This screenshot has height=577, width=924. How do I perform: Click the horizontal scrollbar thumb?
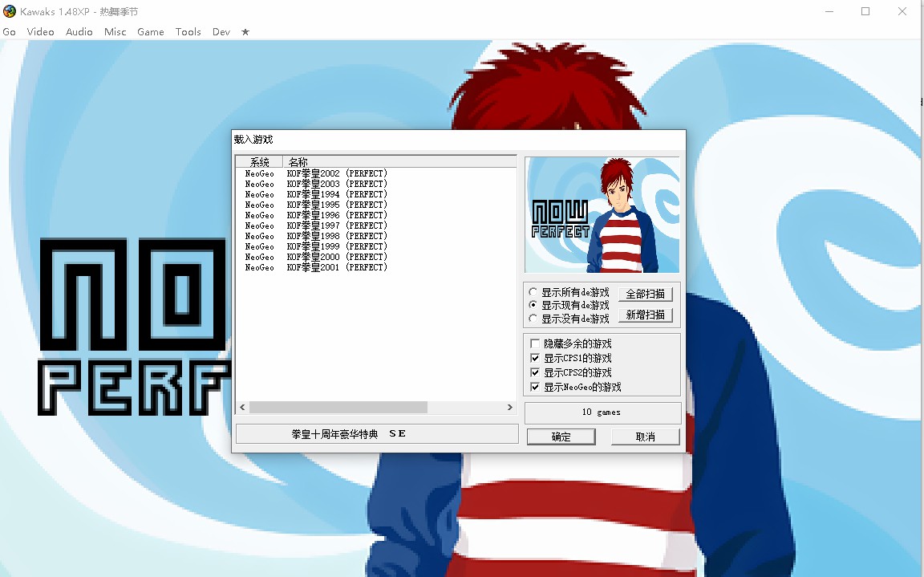pyautogui.click(x=338, y=407)
